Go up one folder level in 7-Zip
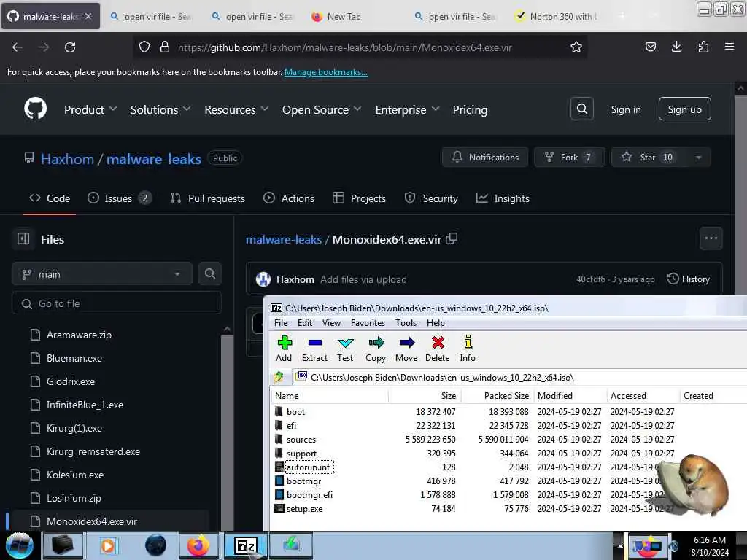This screenshot has height=560, width=747. 279,377
